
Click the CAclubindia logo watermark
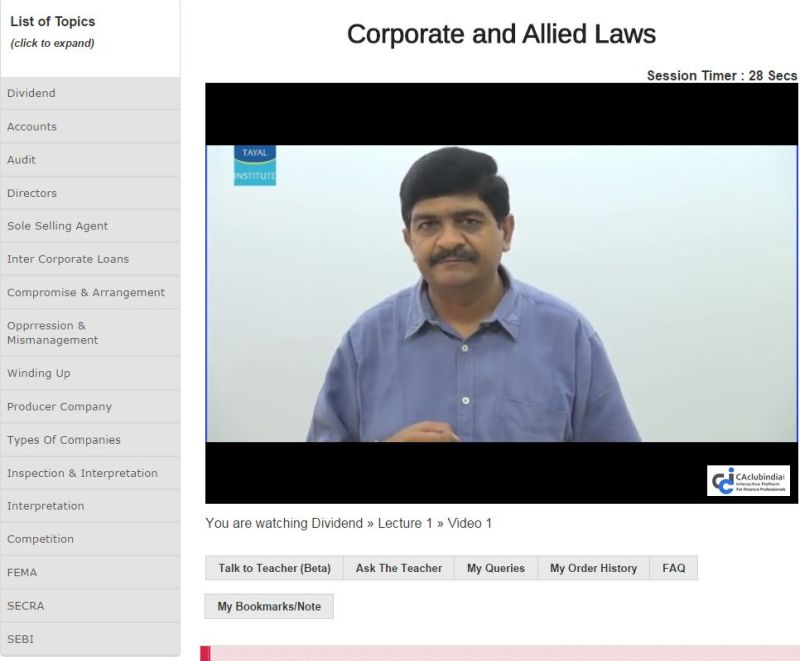[749, 480]
